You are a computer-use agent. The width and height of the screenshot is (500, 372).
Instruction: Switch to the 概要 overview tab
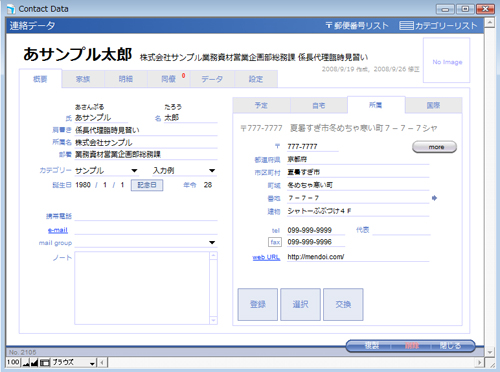40,79
